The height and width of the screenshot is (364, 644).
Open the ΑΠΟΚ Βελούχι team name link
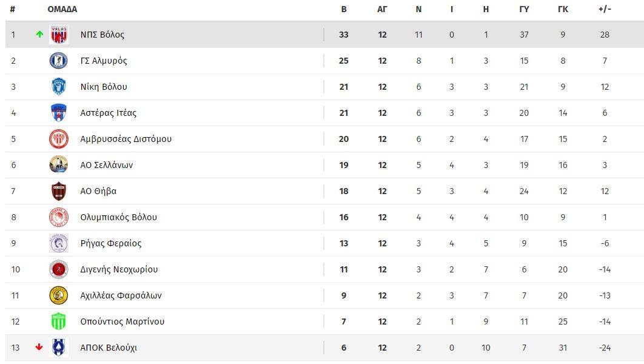point(109,348)
